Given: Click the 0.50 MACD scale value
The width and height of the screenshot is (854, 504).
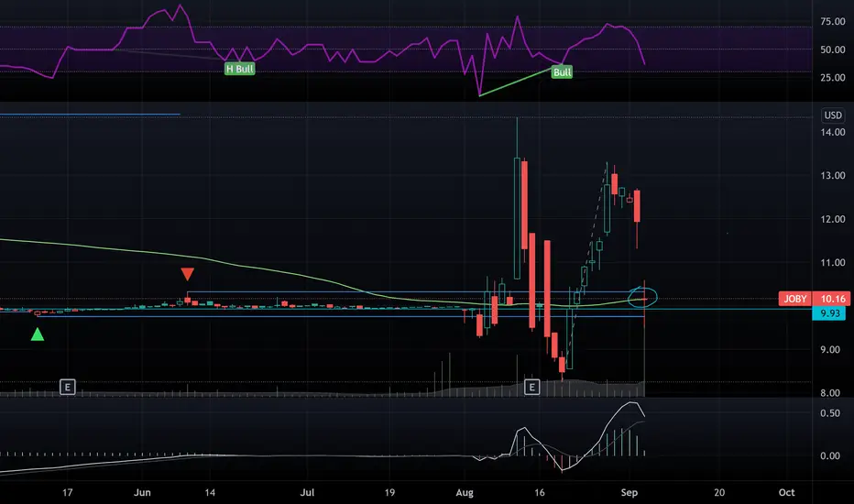Looking at the screenshot, I should [x=830, y=413].
